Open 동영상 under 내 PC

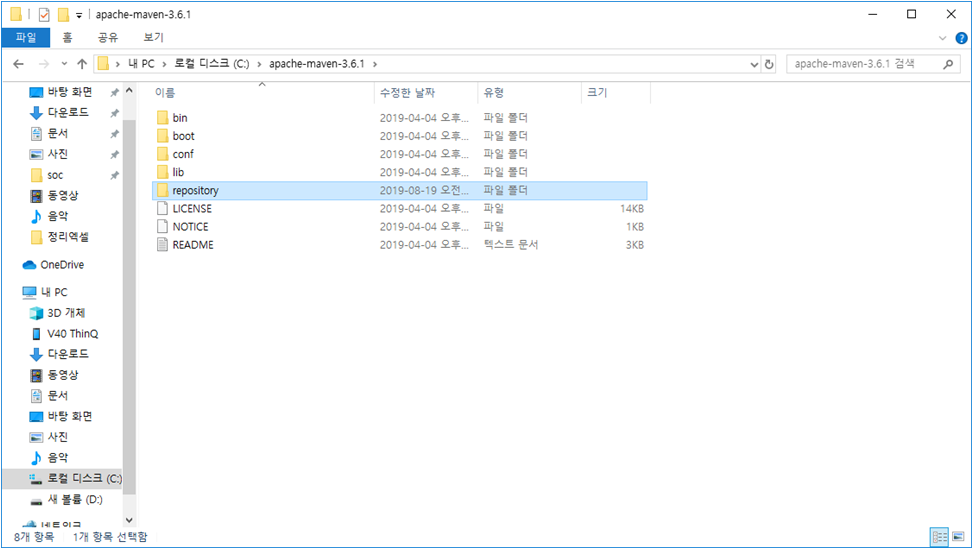tap(55, 375)
